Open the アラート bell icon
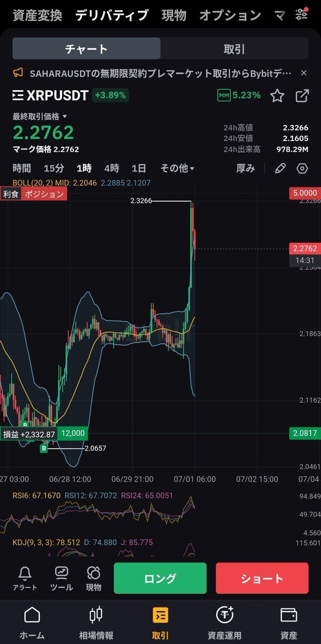 click(x=25, y=579)
